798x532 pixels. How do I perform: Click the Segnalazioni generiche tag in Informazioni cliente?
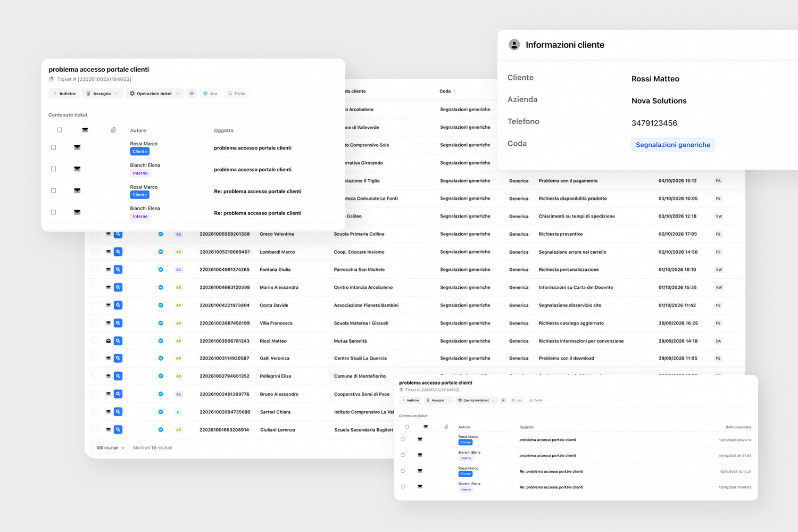[673, 145]
